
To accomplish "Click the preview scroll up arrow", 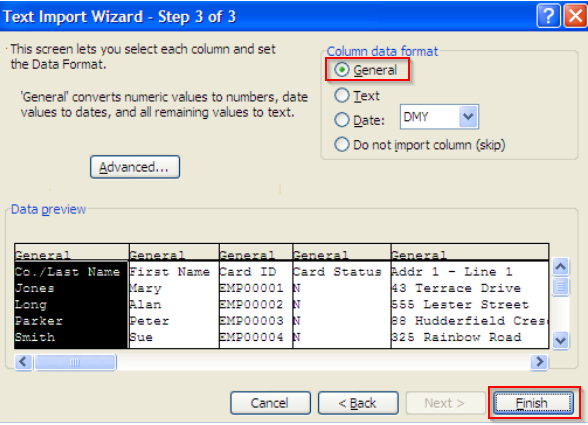I will 561,267.
